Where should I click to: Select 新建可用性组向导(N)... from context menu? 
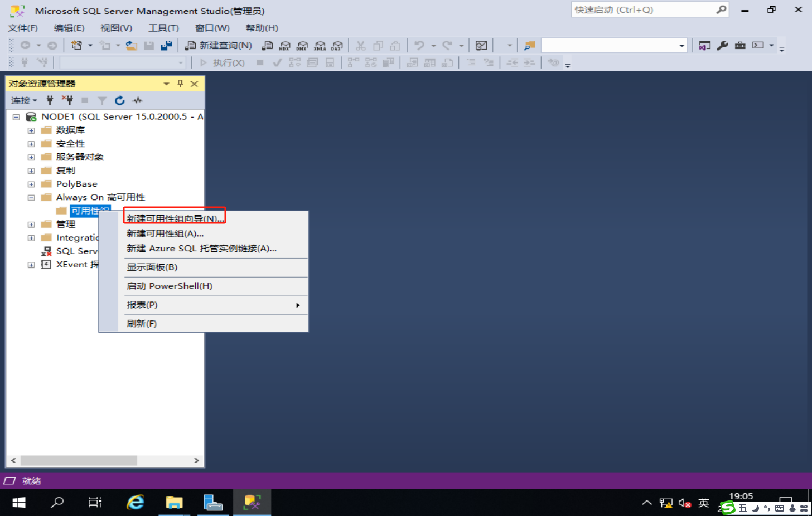pos(175,218)
